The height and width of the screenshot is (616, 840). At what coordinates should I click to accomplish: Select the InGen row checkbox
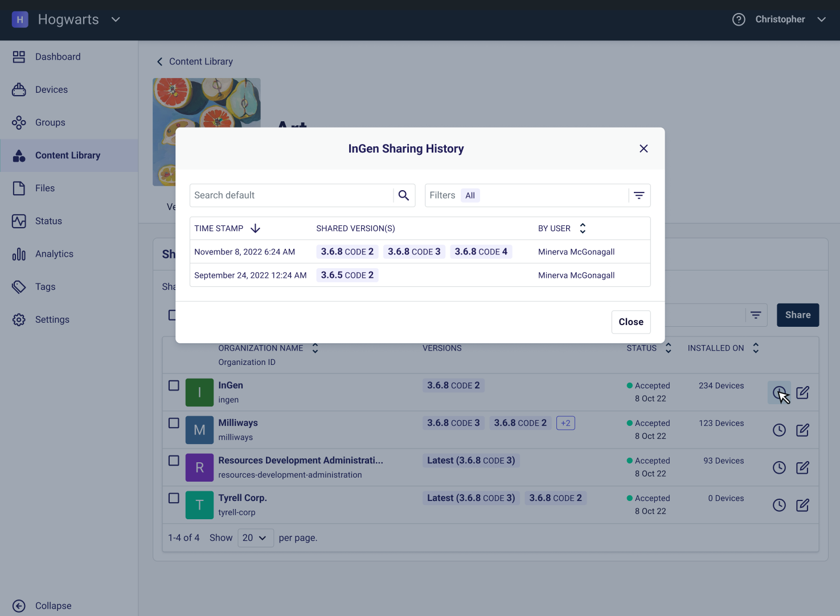[x=174, y=385]
